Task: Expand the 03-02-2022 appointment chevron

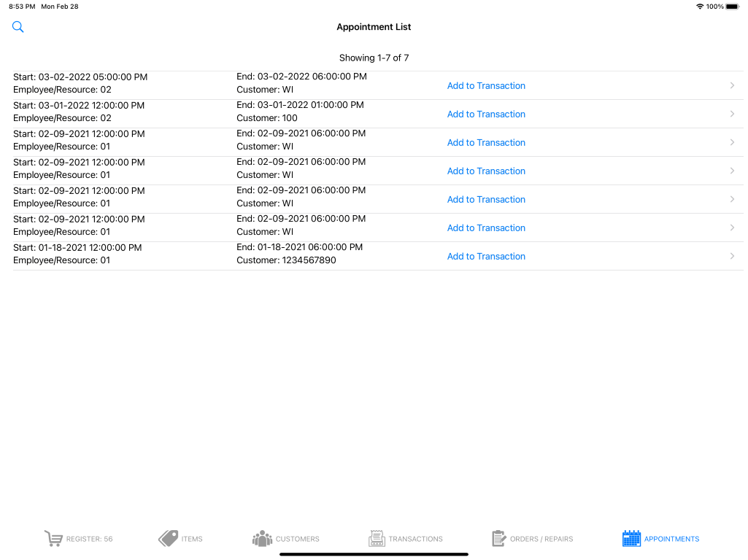Action: click(732, 85)
